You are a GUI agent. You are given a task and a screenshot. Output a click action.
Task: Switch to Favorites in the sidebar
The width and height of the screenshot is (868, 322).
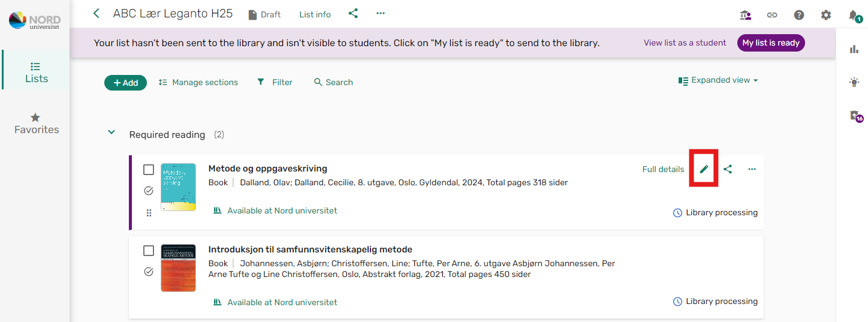pyautogui.click(x=37, y=124)
